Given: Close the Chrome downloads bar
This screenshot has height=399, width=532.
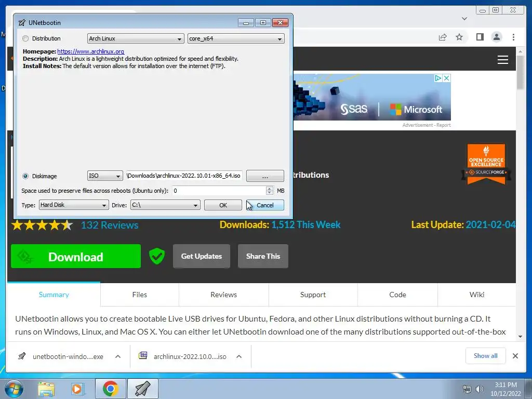Looking at the screenshot, I should (x=515, y=356).
